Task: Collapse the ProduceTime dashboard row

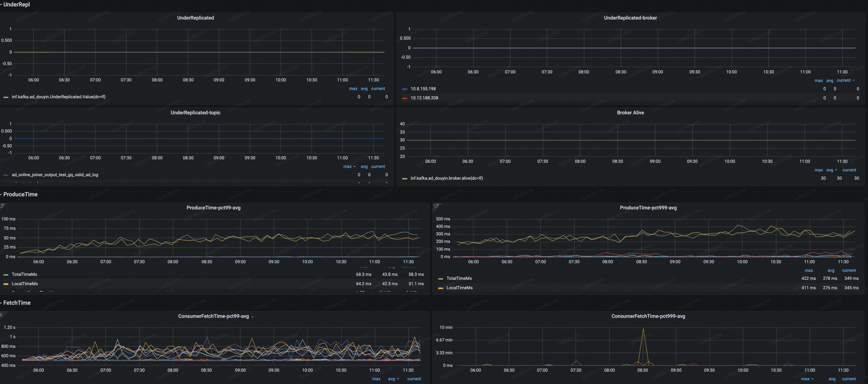Action: click(x=20, y=194)
